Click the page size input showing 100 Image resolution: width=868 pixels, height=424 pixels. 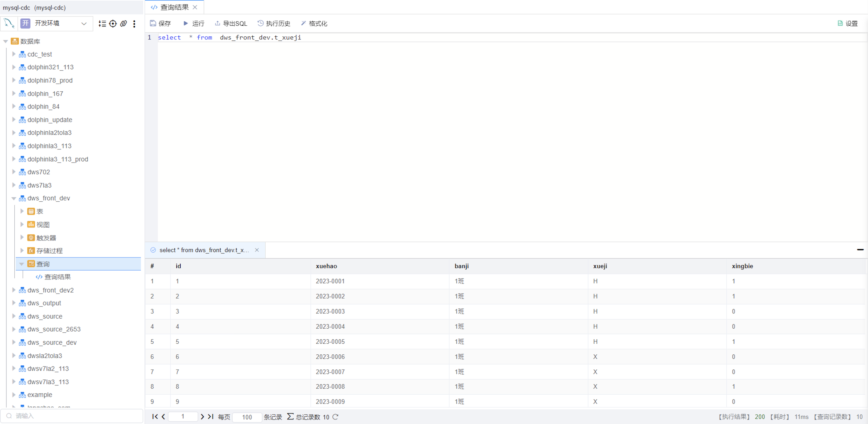coord(247,417)
